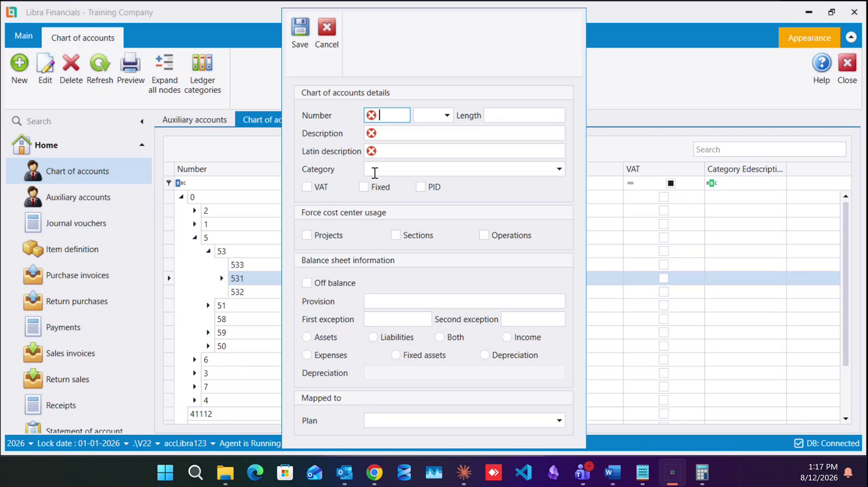Open Windows Start menu
Screen dimensions: 868x487
165,472
